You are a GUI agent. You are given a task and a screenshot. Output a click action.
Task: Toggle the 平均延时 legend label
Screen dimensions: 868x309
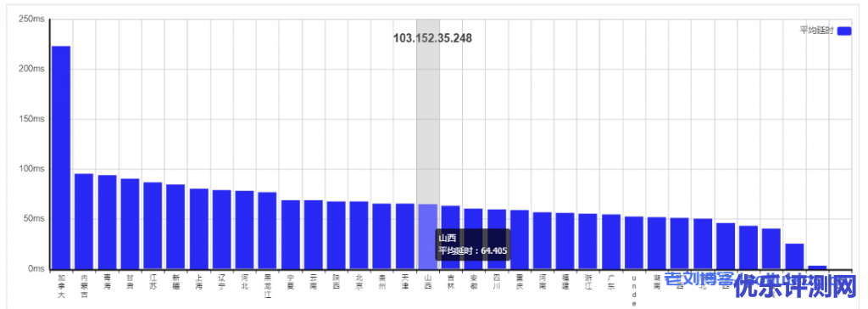[817, 31]
